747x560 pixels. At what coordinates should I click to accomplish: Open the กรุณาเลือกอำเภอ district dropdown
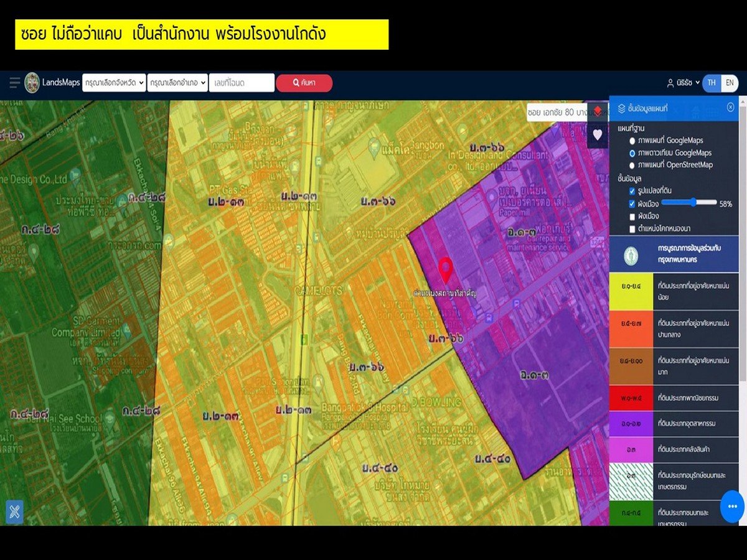(177, 83)
